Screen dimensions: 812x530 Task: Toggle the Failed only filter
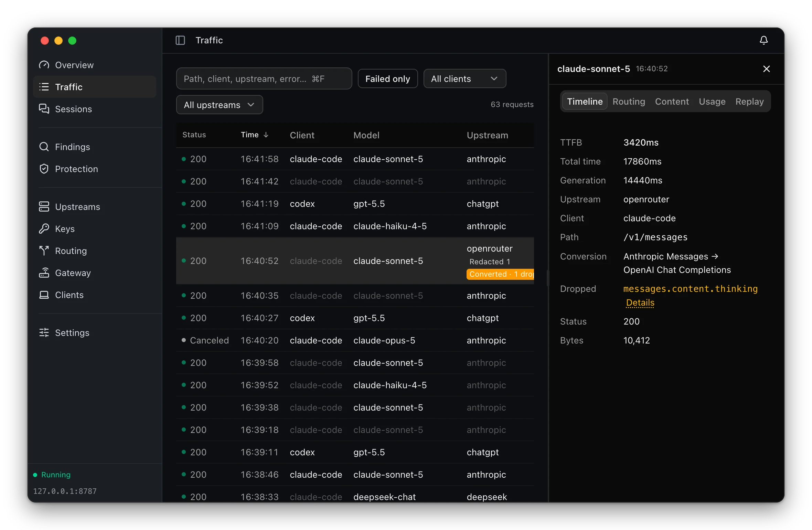point(388,79)
